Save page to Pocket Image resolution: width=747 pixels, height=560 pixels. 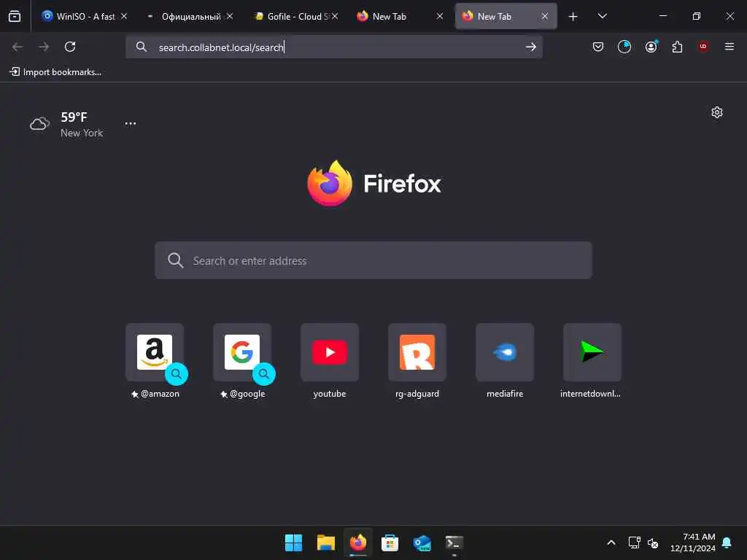pyautogui.click(x=598, y=47)
